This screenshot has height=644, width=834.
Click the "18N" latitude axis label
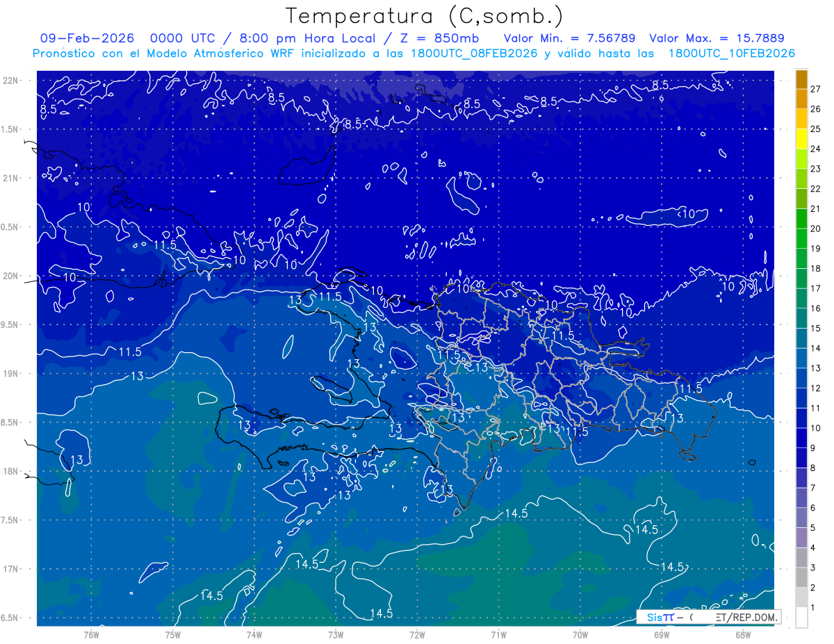pyautogui.click(x=11, y=472)
